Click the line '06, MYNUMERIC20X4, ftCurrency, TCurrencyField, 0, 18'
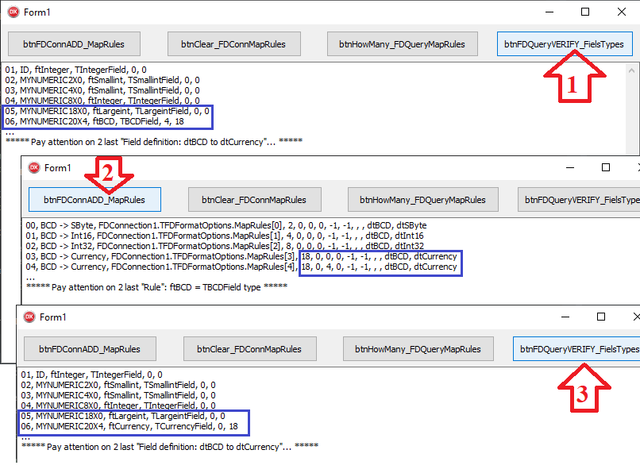640x468 pixels. pos(129,426)
